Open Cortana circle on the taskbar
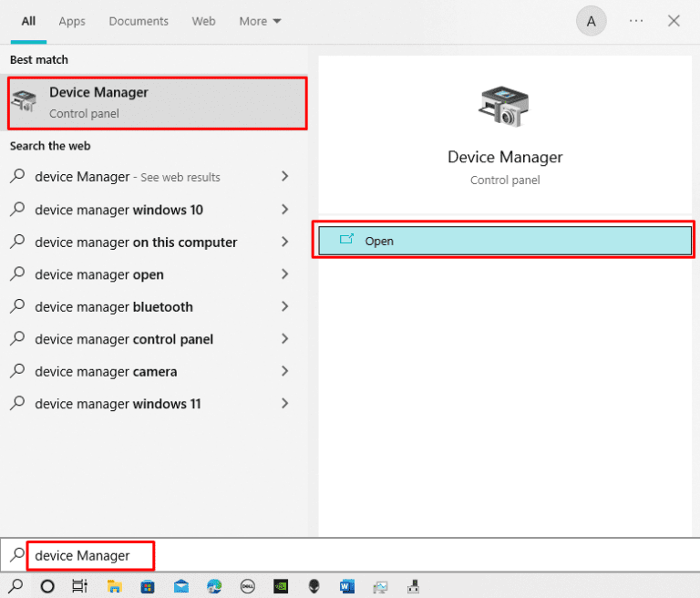The height and width of the screenshot is (598, 700). tap(47, 586)
